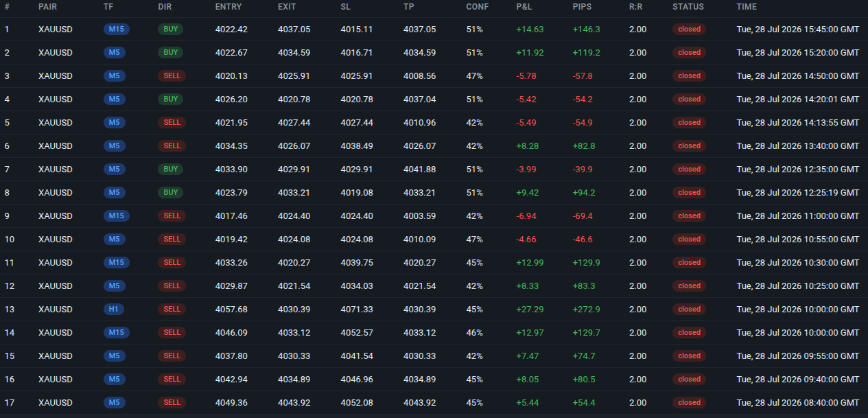Click pips value +80.5
Image resolution: width=868 pixels, height=418 pixels.
point(584,380)
